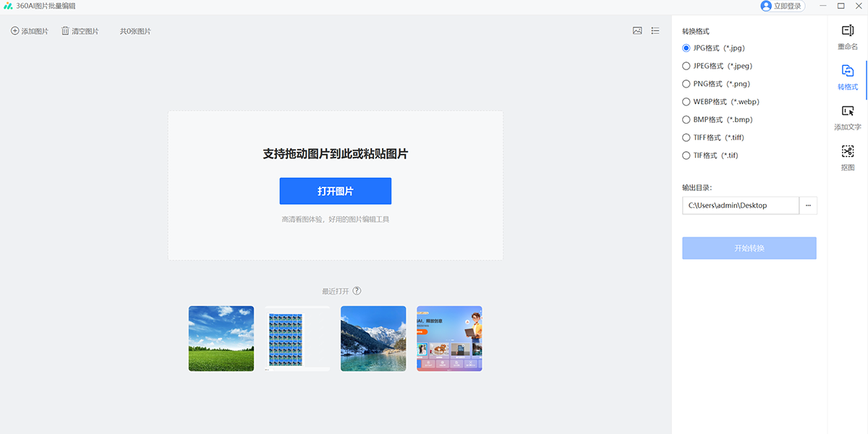The width and height of the screenshot is (868, 434).
Task: Open the Cutout (抠图) tool
Action: 847,158
